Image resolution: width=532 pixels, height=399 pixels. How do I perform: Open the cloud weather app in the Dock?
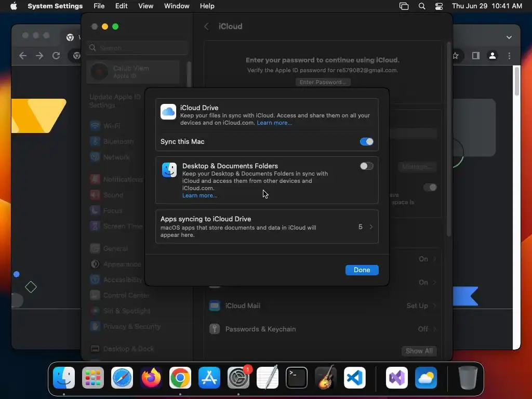426,378
